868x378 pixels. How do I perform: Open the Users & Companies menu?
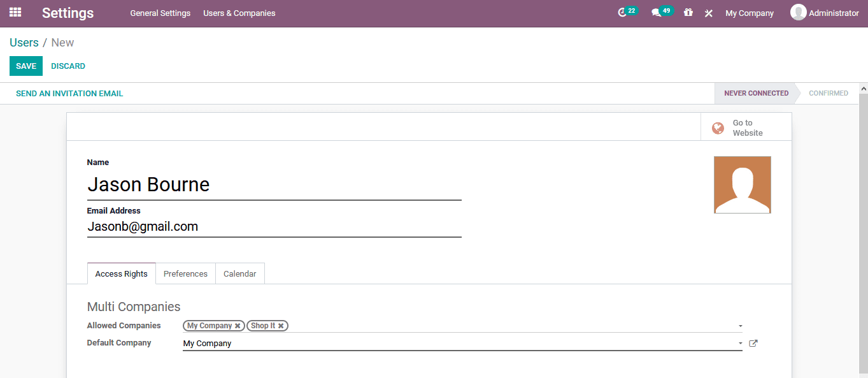(239, 13)
